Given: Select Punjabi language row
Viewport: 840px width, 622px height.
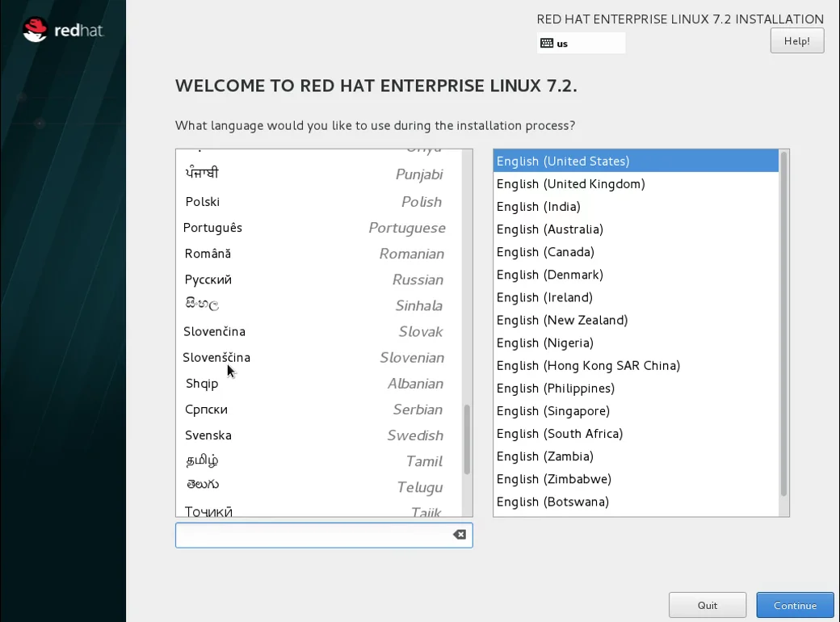Looking at the screenshot, I should click(x=319, y=174).
